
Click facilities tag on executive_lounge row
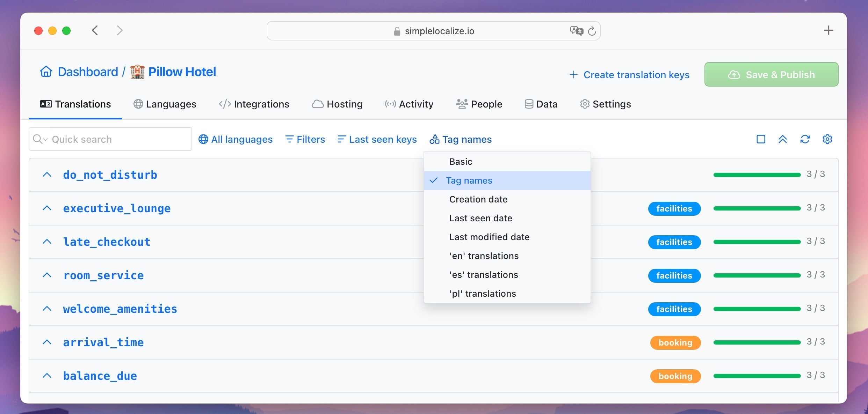click(674, 208)
